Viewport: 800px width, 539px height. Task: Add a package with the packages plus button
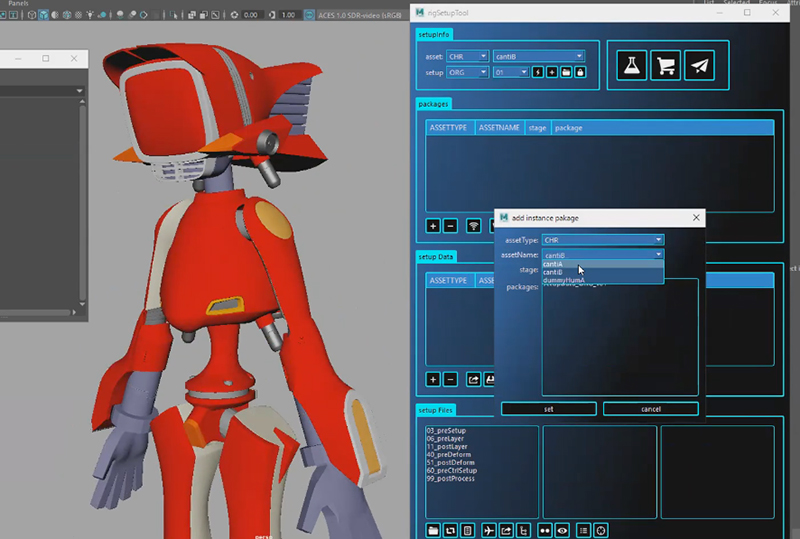pyautogui.click(x=433, y=226)
